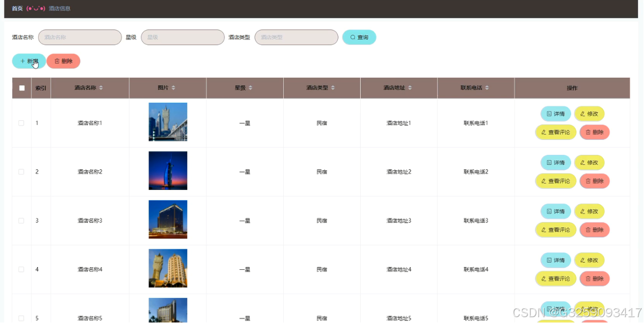This screenshot has height=323, width=644.
Task: Go to 首页 in the breadcrumb
Action: tap(17, 9)
